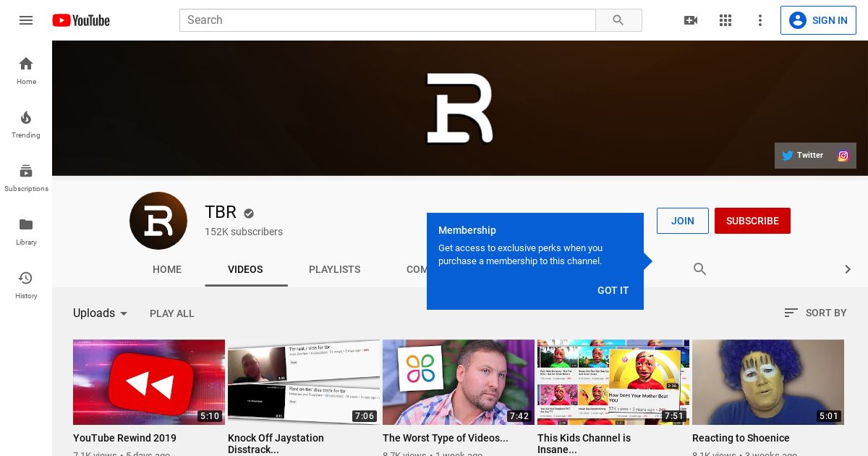Switch to the Home channel tab
This screenshot has width=868, height=456.
pos(167,269)
